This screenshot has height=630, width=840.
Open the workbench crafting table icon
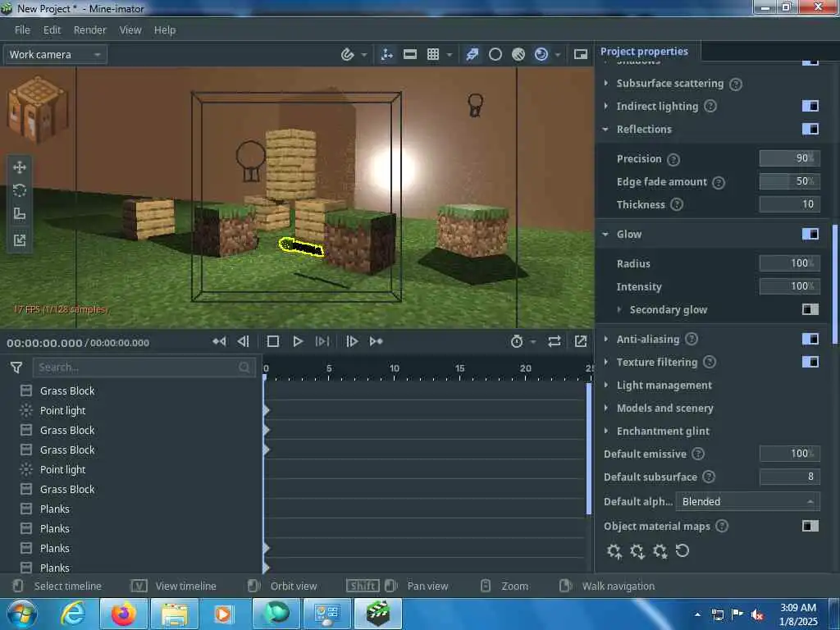tap(38, 110)
